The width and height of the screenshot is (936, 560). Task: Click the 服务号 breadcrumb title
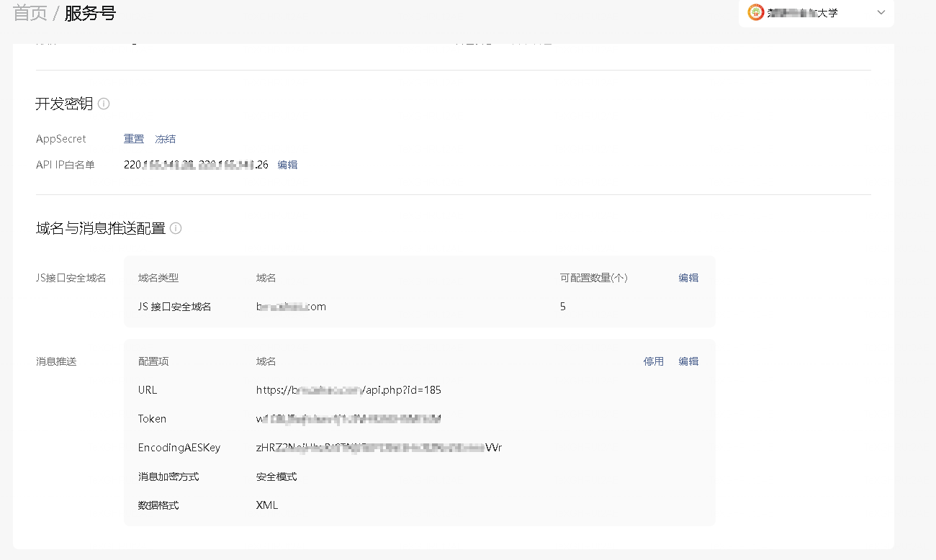click(x=90, y=13)
